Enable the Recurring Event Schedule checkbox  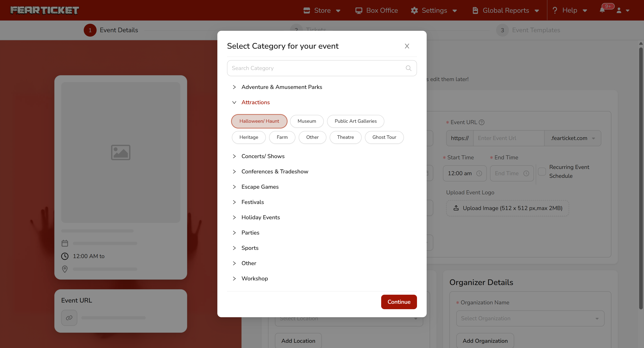[x=542, y=172]
